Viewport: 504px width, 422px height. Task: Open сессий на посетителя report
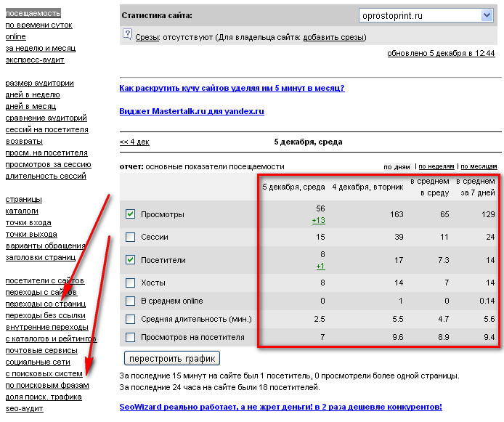[47, 129]
